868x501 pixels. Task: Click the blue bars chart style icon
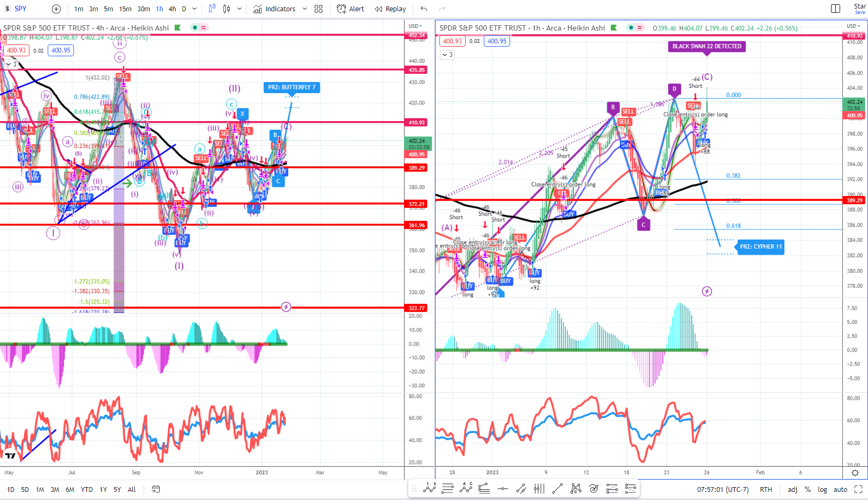[x=212, y=9]
